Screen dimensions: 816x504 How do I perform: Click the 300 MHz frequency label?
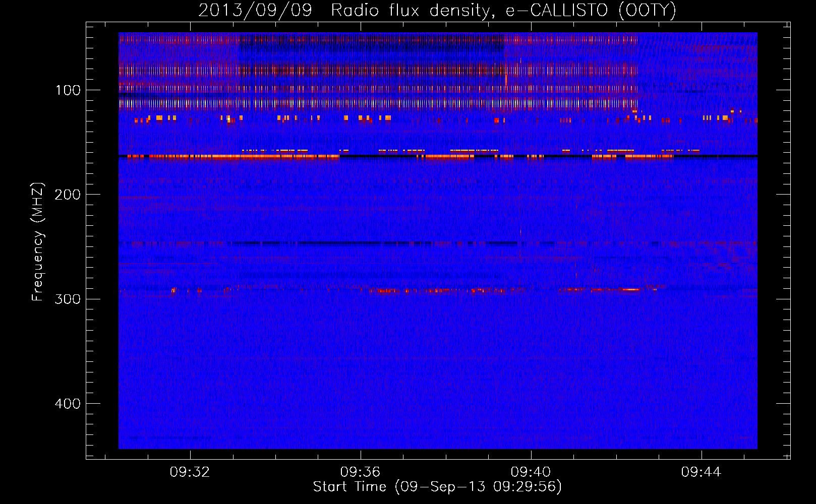click(67, 299)
